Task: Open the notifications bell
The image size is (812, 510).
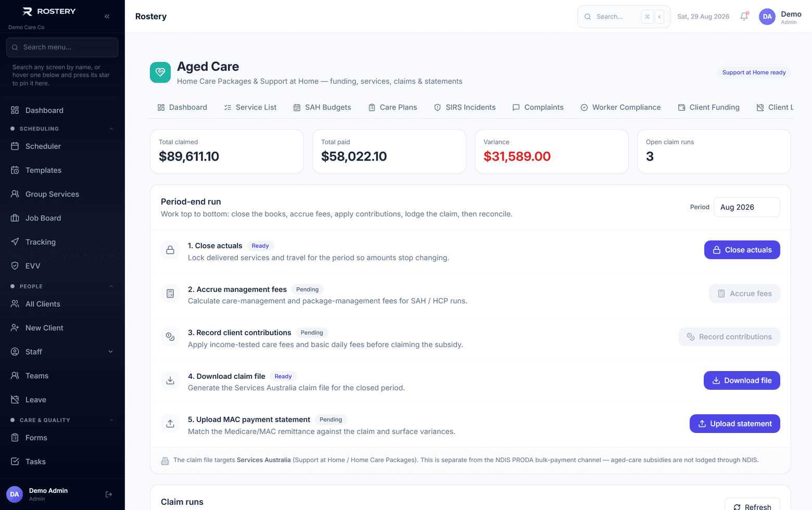Action: coord(744,16)
